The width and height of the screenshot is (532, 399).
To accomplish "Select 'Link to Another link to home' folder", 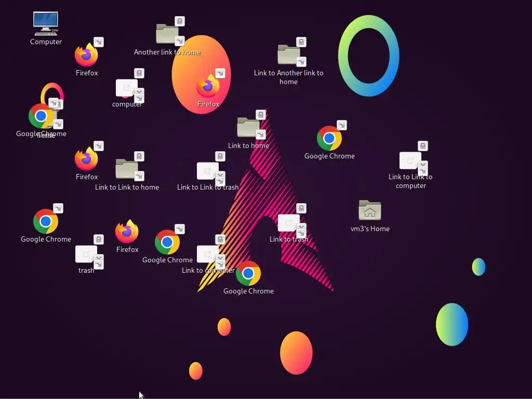I will coord(289,55).
